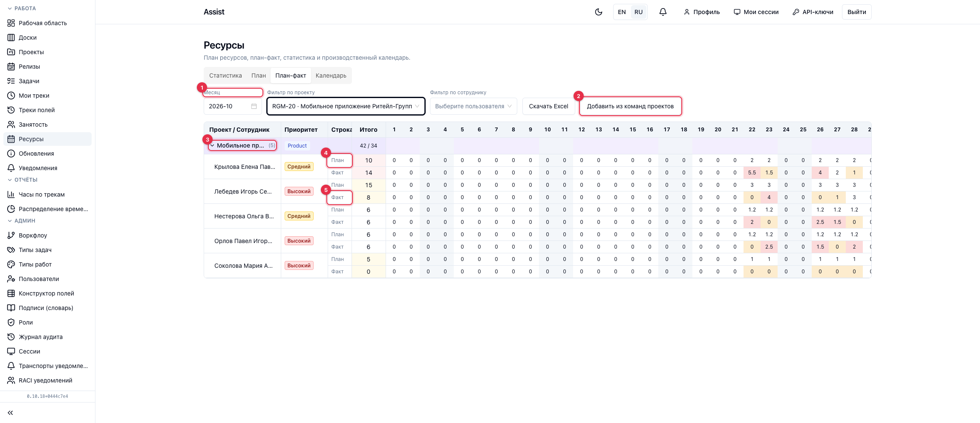Switch interface language to EN
This screenshot has width=980, height=423.
click(x=622, y=12)
